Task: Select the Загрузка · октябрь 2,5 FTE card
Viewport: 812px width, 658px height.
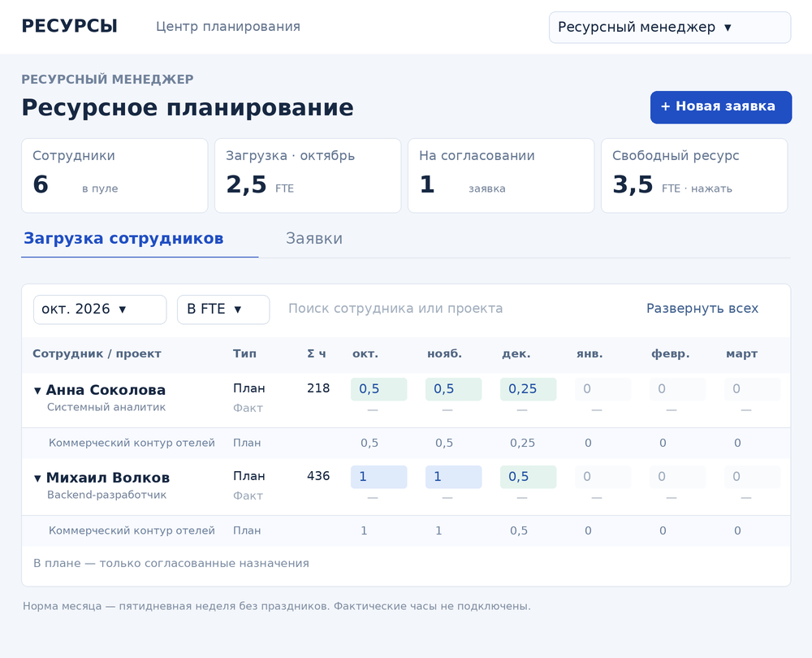Action: (x=308, y=175)
